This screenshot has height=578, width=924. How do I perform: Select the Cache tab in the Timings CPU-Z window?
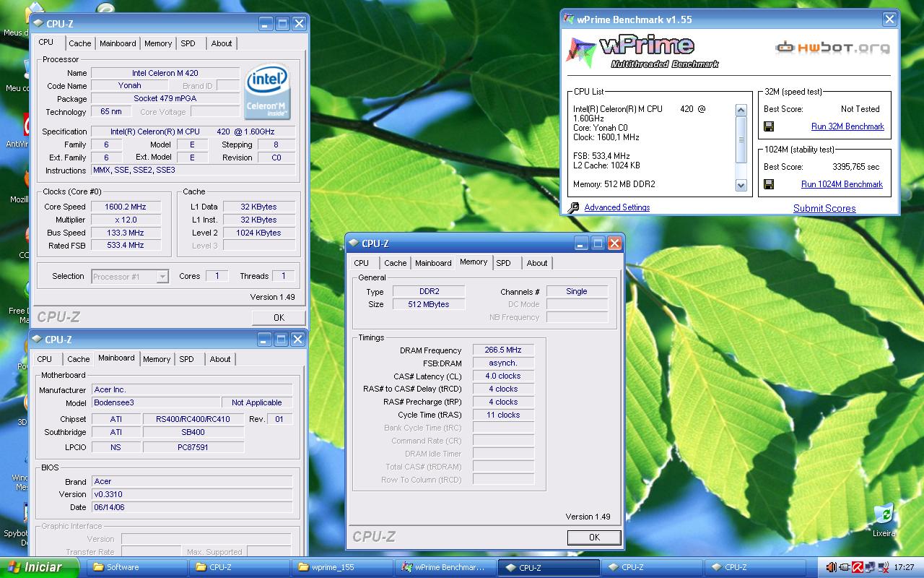(396, 263)
